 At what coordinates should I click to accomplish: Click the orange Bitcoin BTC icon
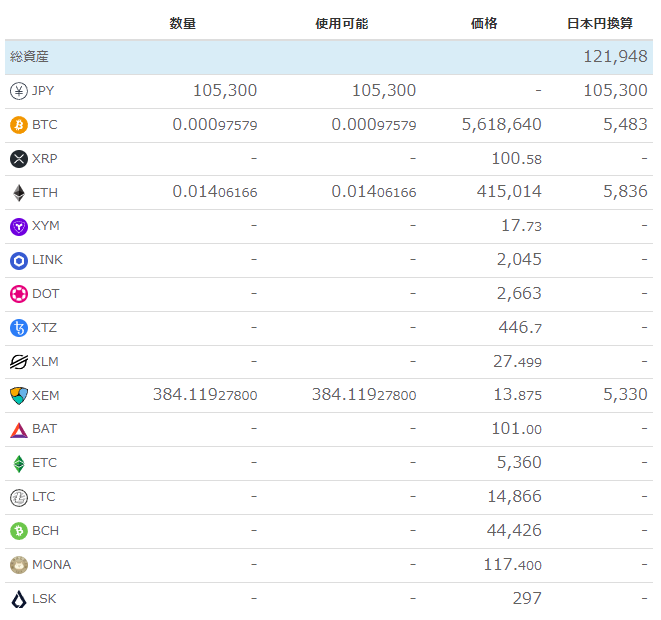[19, 125]
